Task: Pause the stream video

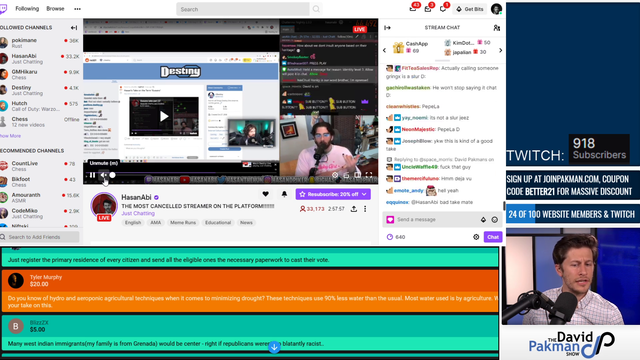Action: [x=92, y=175]
